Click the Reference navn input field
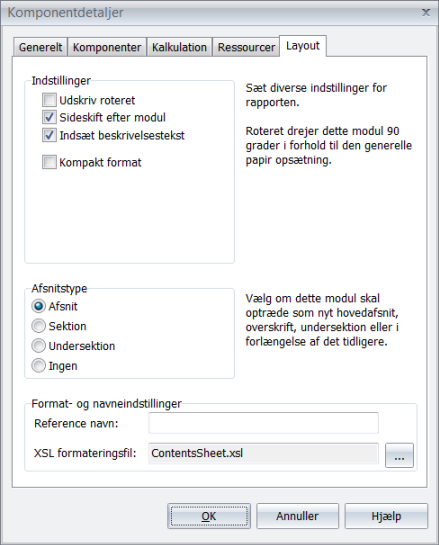Image resolution: width=439 pixels, height=545 pixels. point(263,423)
